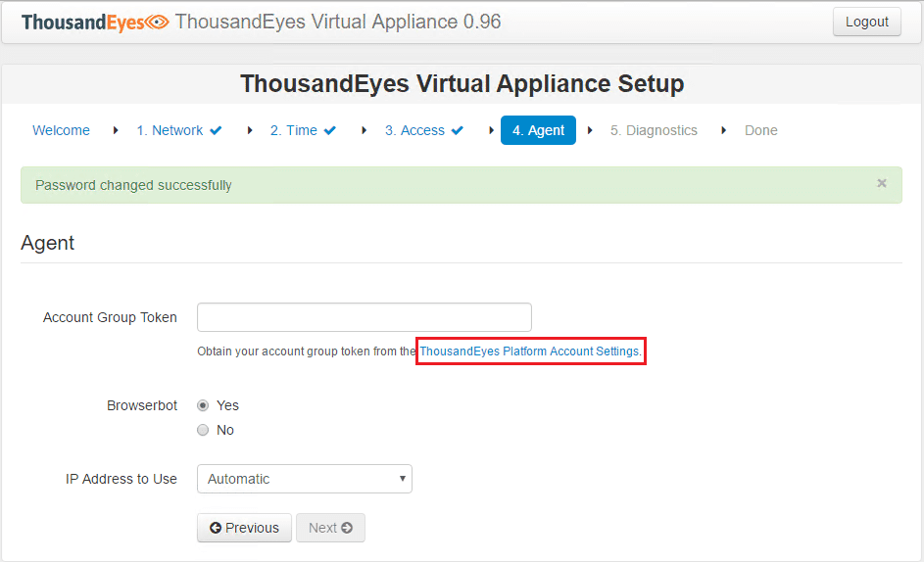Click the Previous button arrow icon
Screen dimensions: 924x562
[216, 528]
